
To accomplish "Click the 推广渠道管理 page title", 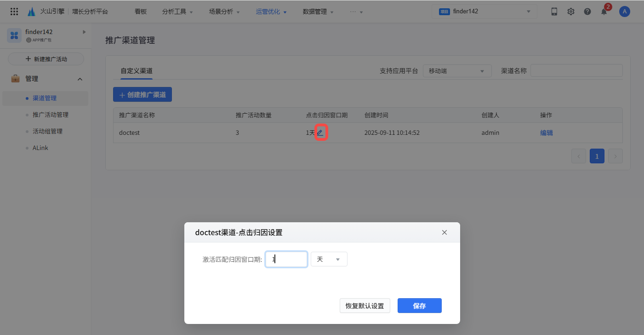I will 130,40.
